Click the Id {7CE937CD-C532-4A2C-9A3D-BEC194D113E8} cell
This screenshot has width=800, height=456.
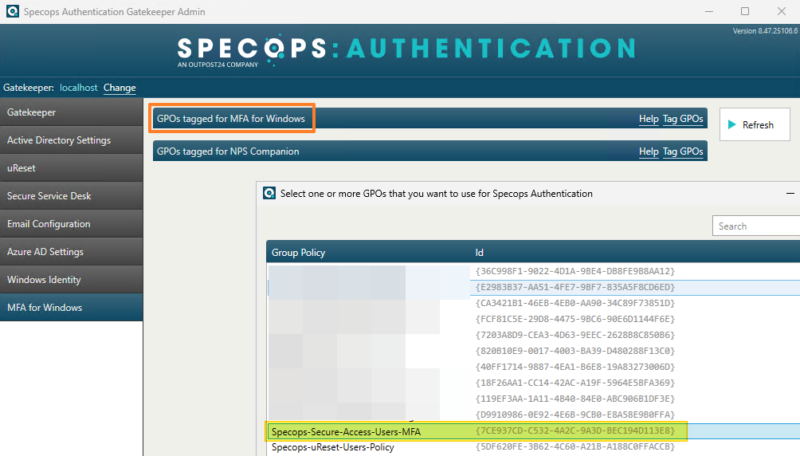point(575,431)
